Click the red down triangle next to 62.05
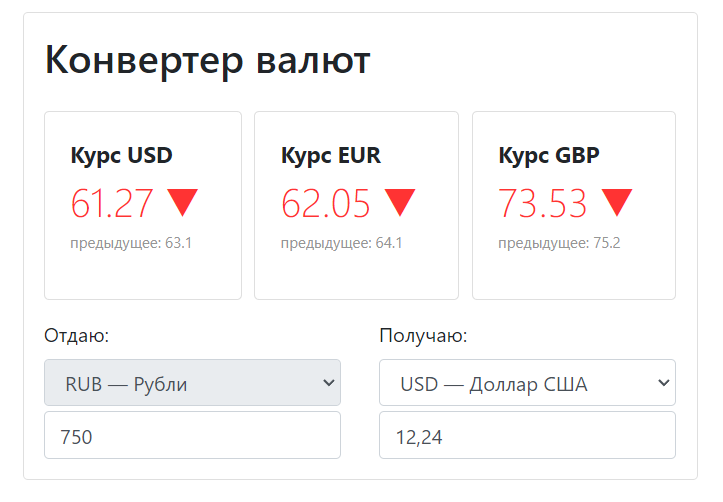The width and height of the screenshot is (723, 502). tap(400, 202)
